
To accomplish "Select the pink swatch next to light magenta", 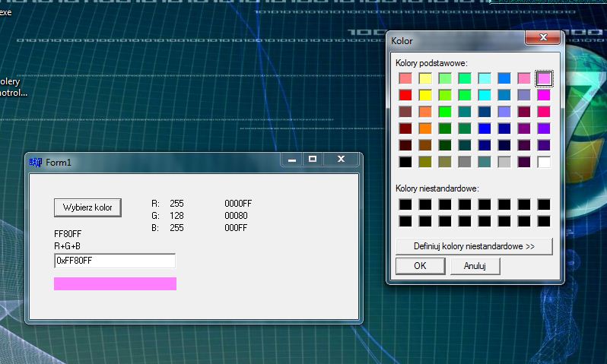I will pos(524,78).
